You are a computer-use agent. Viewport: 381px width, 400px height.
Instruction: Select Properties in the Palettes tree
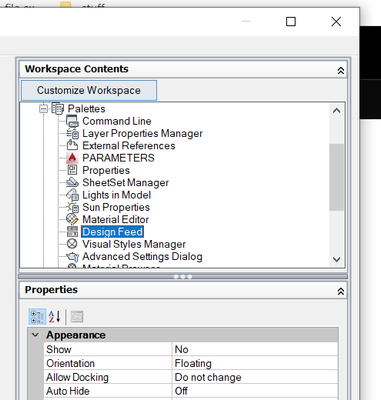coord(106,170)
